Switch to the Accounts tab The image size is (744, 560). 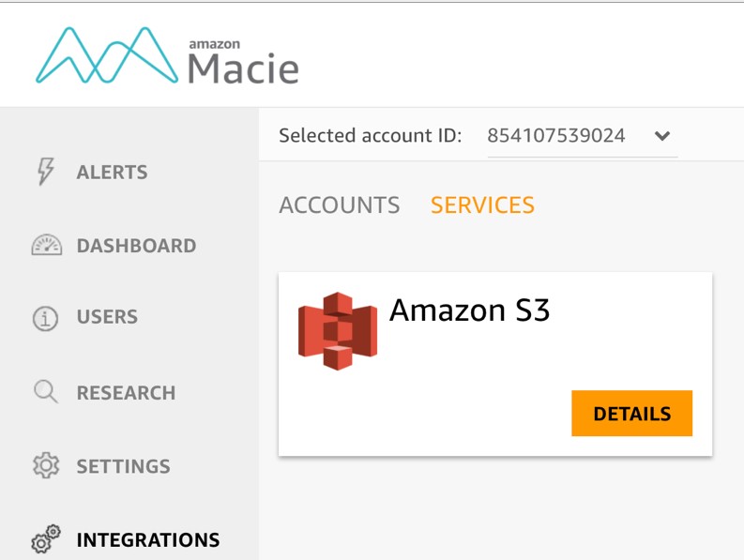pyautogui.click(x=340, y=205)
